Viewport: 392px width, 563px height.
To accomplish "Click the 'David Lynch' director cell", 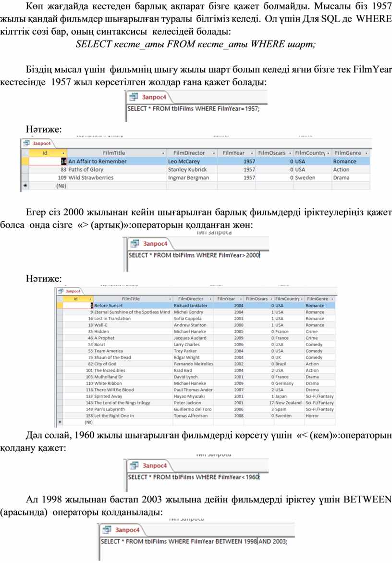I will [193, 377].
